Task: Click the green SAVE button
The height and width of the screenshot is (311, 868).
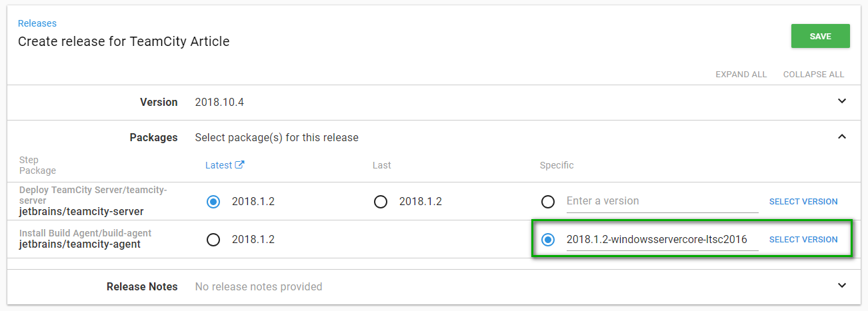Action: pyautogui.click(x=820, y=36)
